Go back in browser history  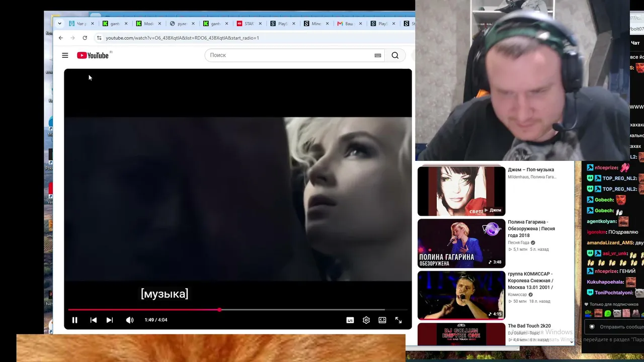pyautogui.click(x=61, y=38)
